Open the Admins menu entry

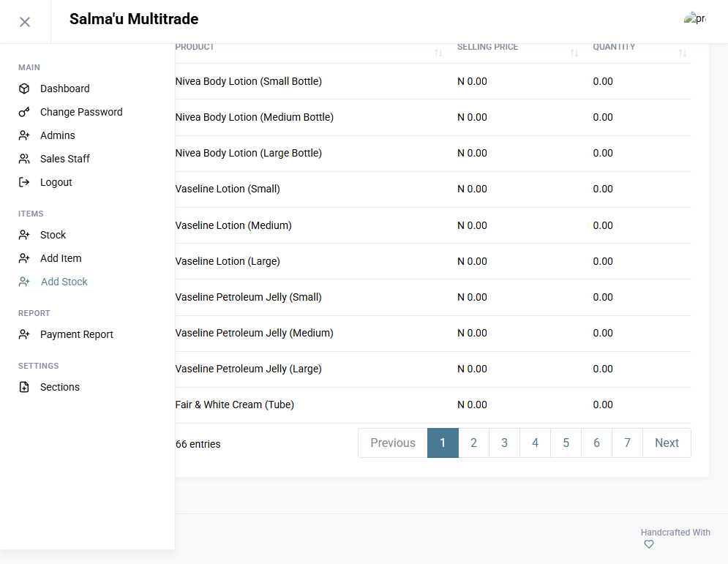pos(58,135)
